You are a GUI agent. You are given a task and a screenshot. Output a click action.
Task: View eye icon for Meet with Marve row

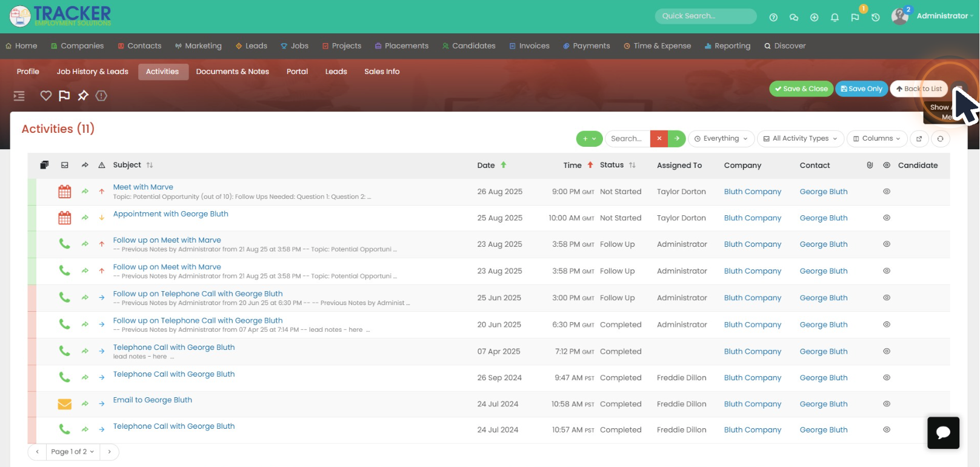[x=887, y=192]
